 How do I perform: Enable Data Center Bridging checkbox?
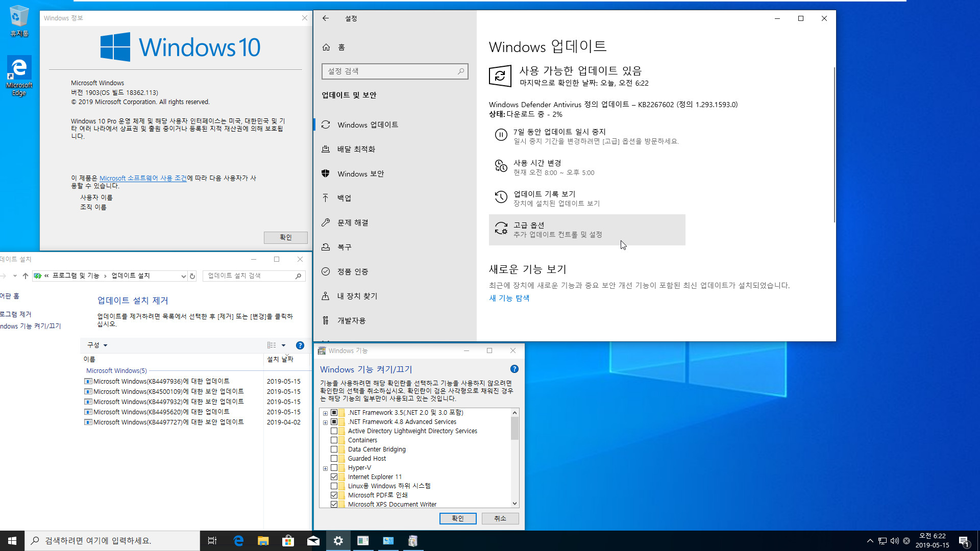[334, 449]
